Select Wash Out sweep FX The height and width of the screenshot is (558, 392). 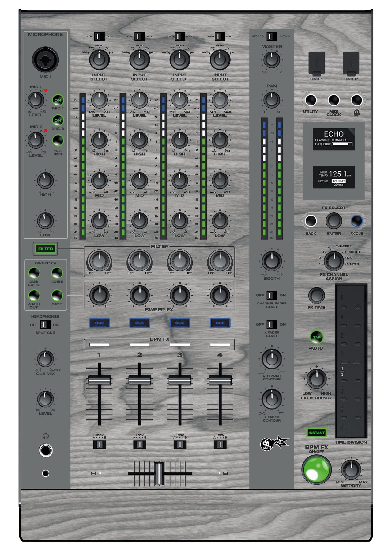coord(34,295)
